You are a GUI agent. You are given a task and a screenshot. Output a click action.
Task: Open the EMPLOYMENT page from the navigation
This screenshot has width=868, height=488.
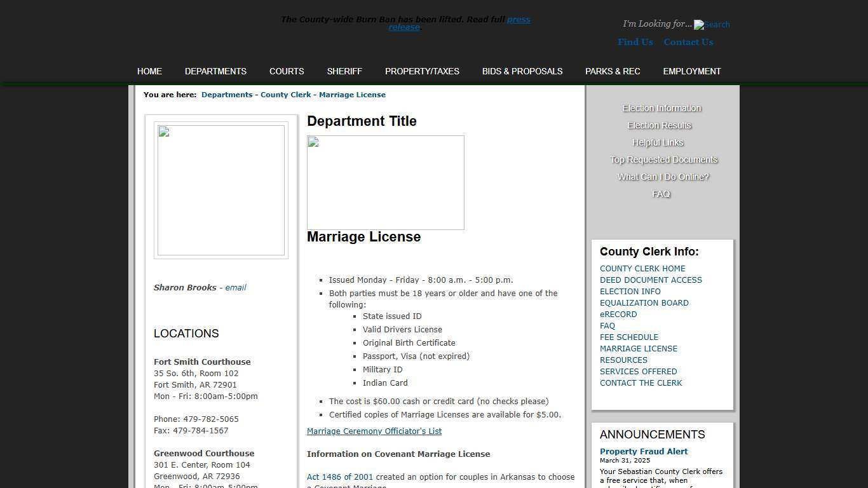click(x=691, y=71)
